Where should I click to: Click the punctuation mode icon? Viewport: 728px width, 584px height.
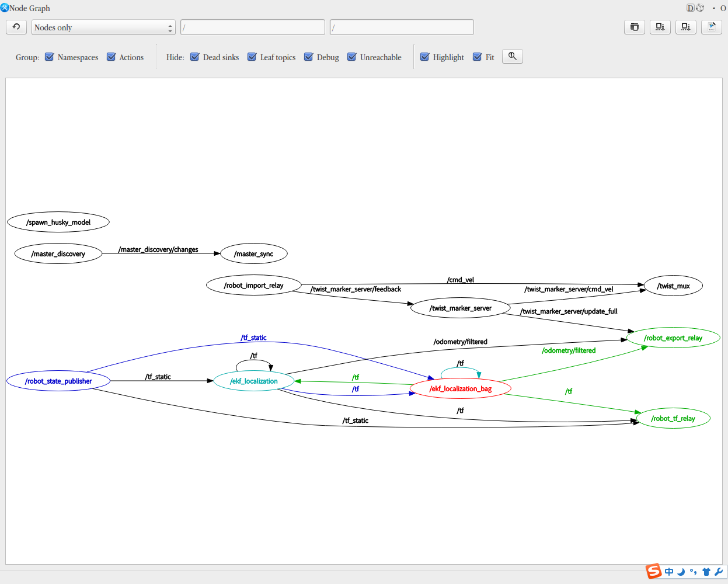pos(693,572)
